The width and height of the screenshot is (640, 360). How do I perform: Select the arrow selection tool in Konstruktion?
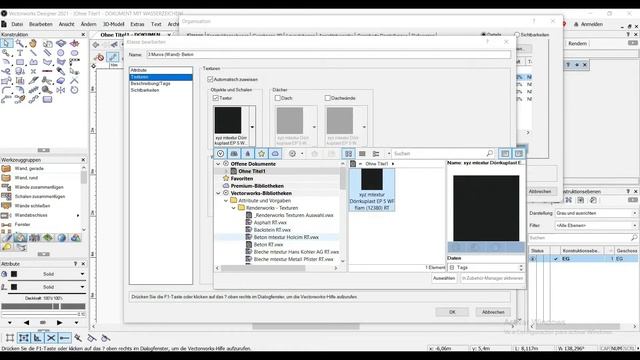pos(7,43)
